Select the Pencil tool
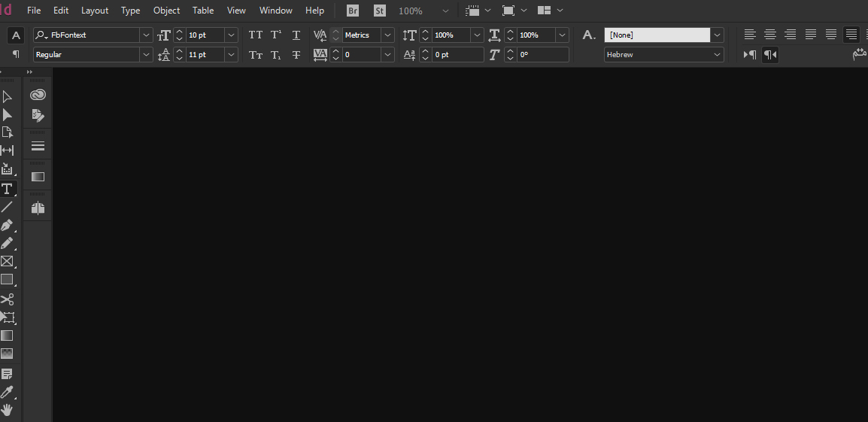The image size is (868, 422). tap(8, 244)
